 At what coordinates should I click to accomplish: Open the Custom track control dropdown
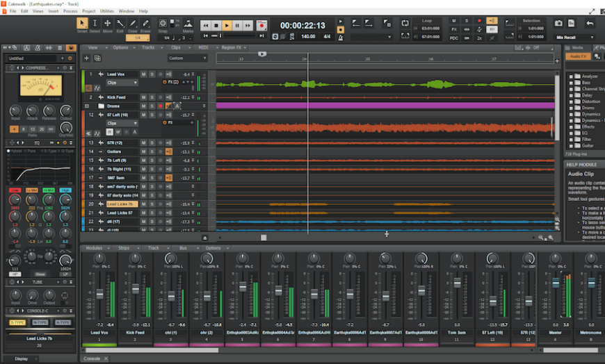188,58
